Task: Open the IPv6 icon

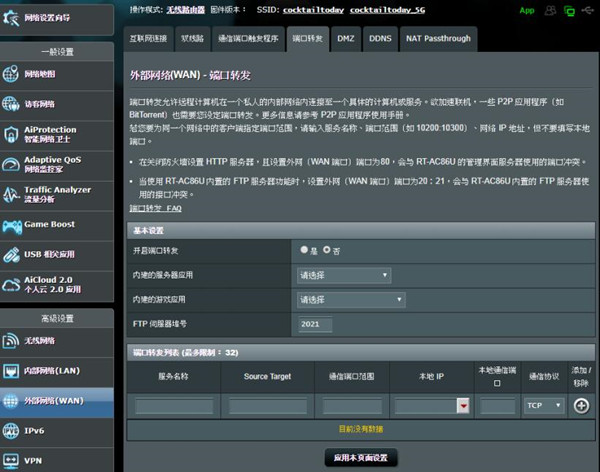Action: click(x=11, y=431)
